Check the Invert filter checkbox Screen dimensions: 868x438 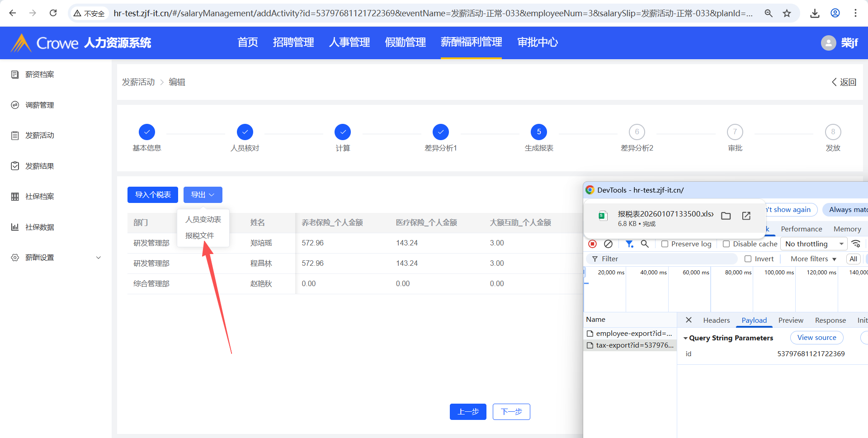[x=748, y=259]
